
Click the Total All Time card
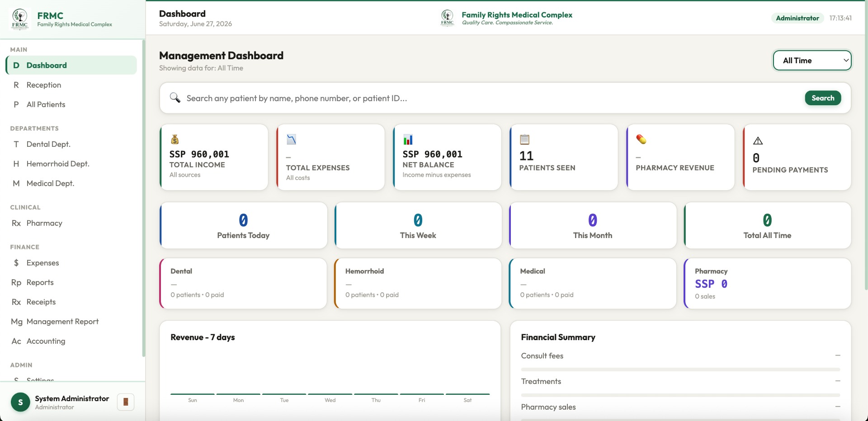768,225
